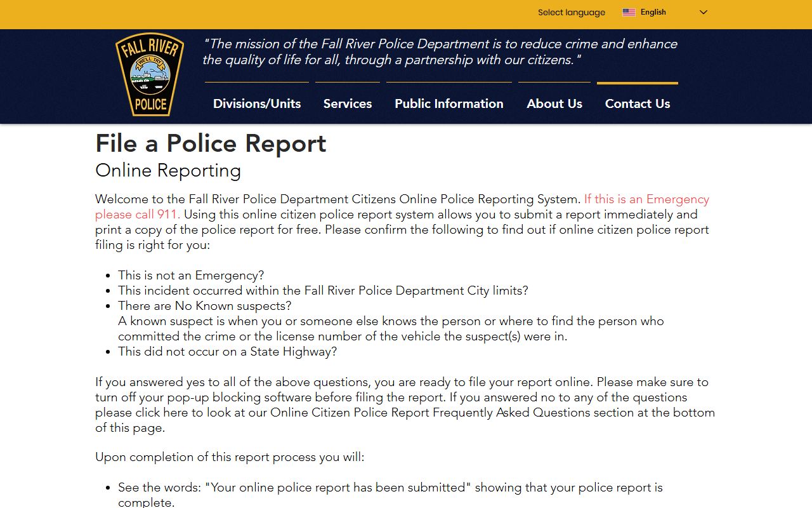Image resolution: width=812 pixels, height=508 pixels.
Task: Expand the language dropdown chevron
Action: (703, 12)
